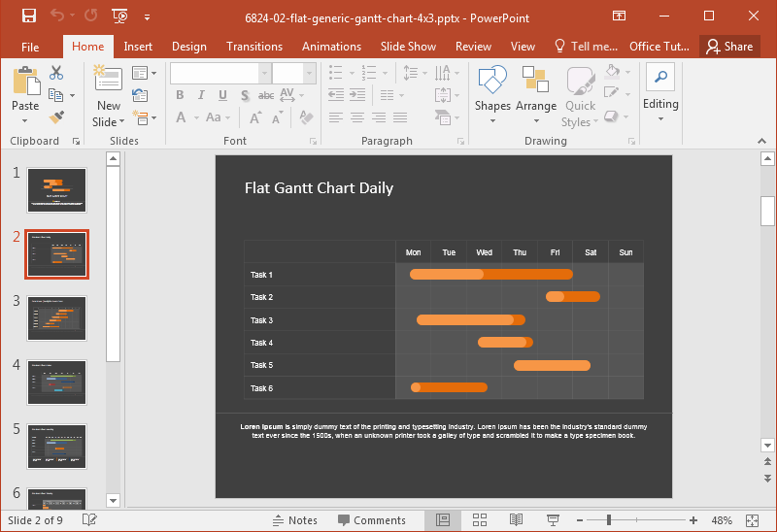Toggle the Notes pane
Image resolution: width=777 pixels, height=532 pixels.
coord(294,520)
